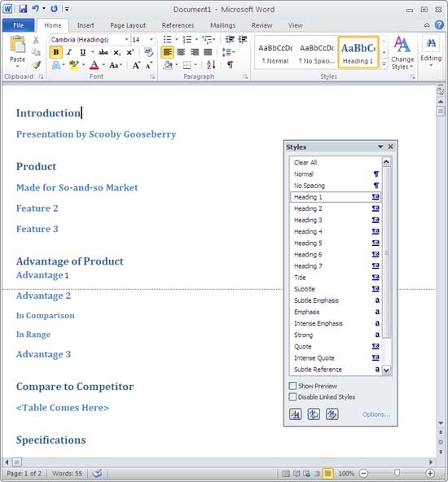The height and width of the screenshot is (482, 448).
Task: Click the Bullets list icon
Action: click(167, 39)
